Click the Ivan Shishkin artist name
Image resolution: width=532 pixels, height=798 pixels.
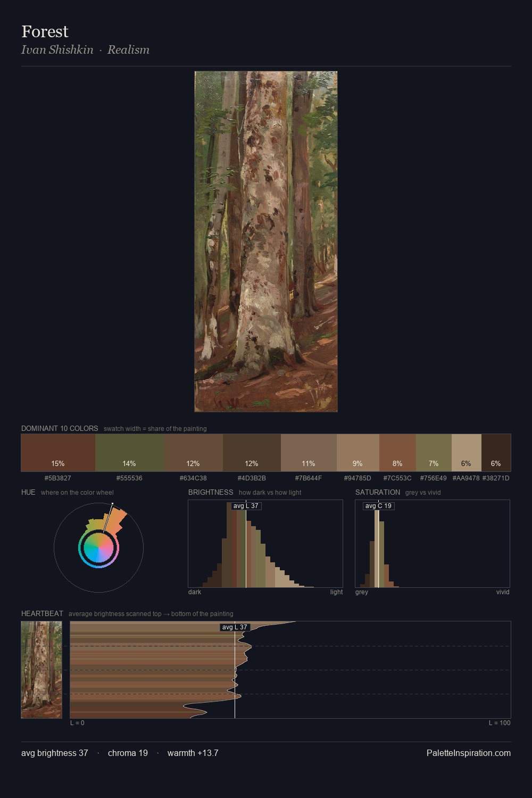(x=57, y=49)
